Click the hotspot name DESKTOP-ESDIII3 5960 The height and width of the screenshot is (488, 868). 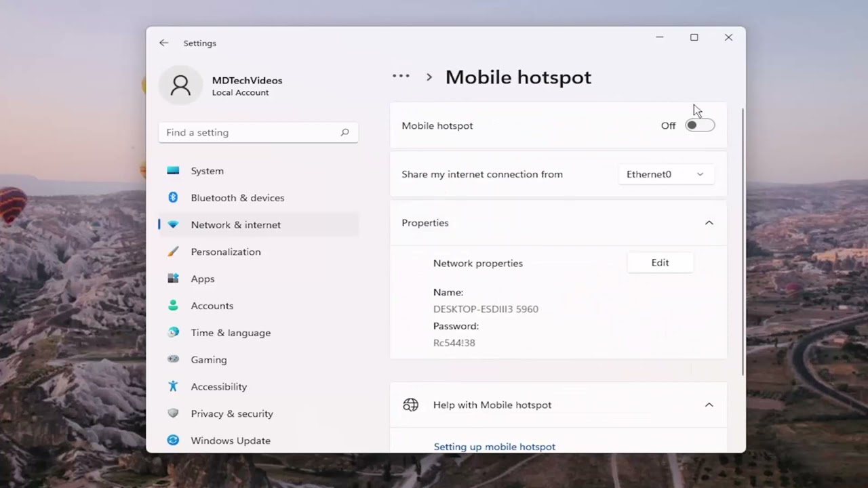[x=486, y=309]
